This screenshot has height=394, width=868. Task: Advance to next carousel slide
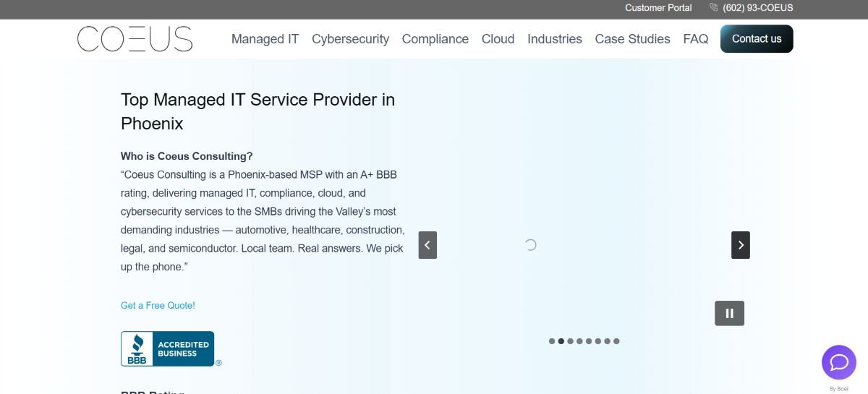pos(741,245)
